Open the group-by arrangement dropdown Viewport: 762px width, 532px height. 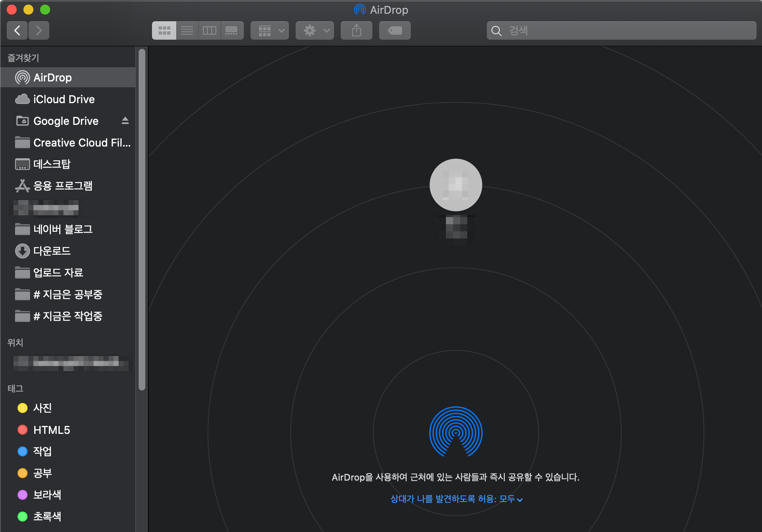pos(270,30)
